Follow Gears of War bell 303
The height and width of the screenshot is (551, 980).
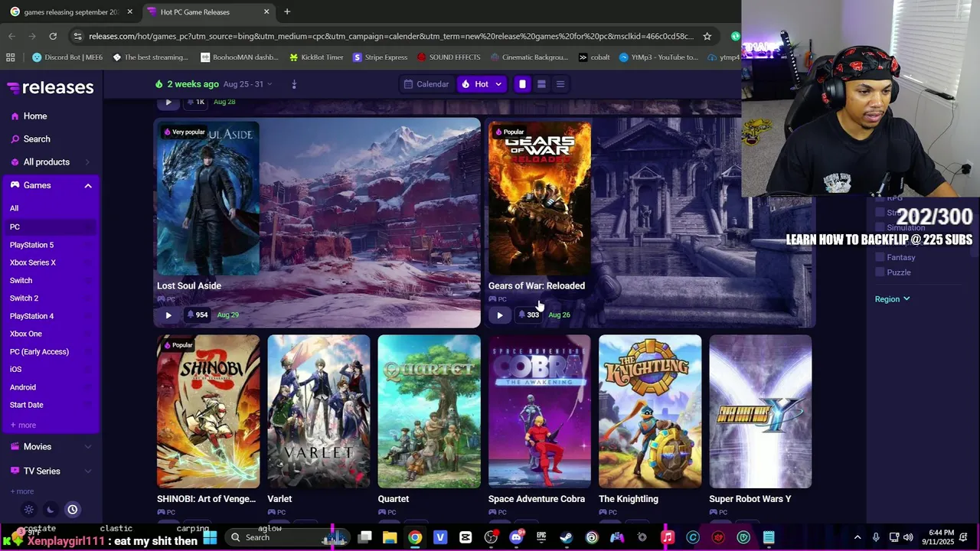[528, 315]
